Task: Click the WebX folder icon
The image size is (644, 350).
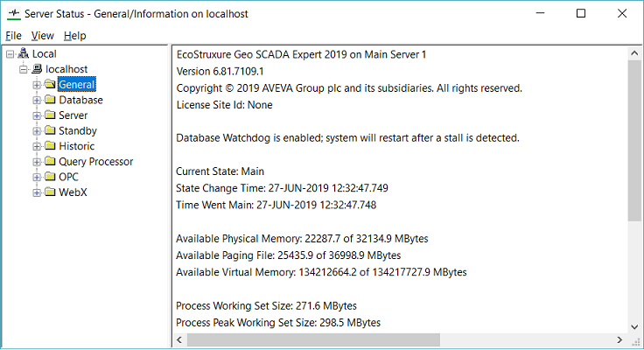Action: (50, 192)
